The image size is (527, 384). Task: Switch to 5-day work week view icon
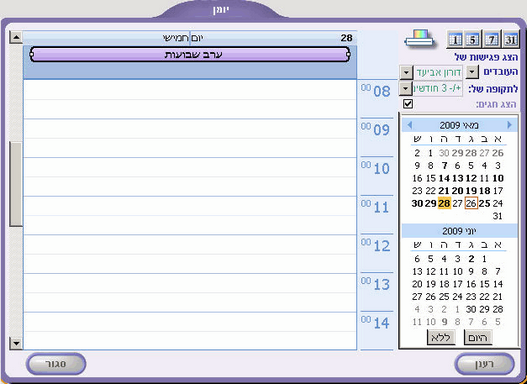coord(473,39)
